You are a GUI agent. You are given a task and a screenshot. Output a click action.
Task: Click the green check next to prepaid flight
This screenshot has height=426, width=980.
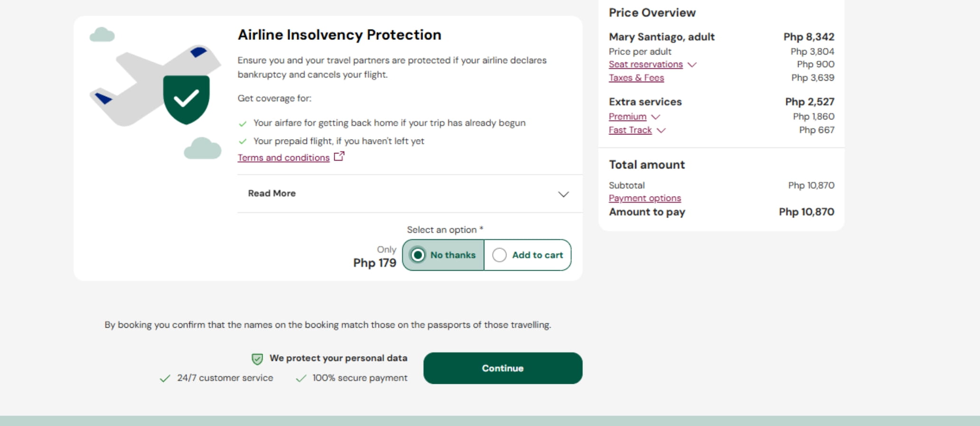(x=243, y=142)
